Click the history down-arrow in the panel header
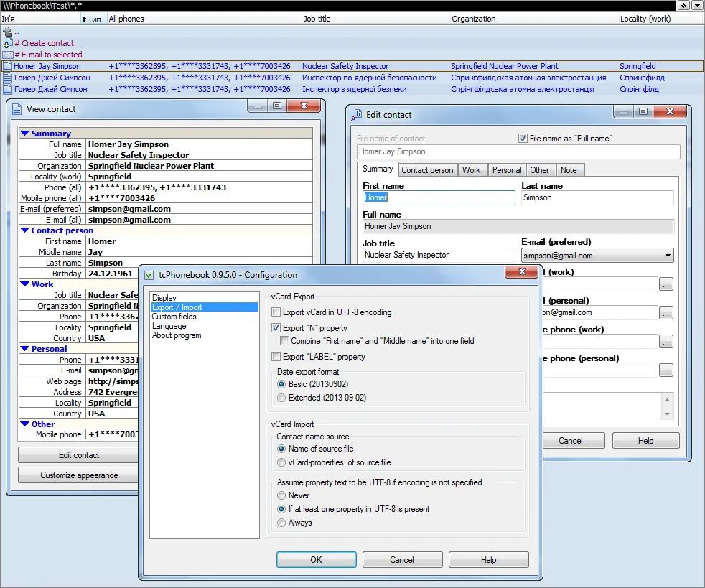This screenshot has height=588, width=705. [x=697, y=6]
